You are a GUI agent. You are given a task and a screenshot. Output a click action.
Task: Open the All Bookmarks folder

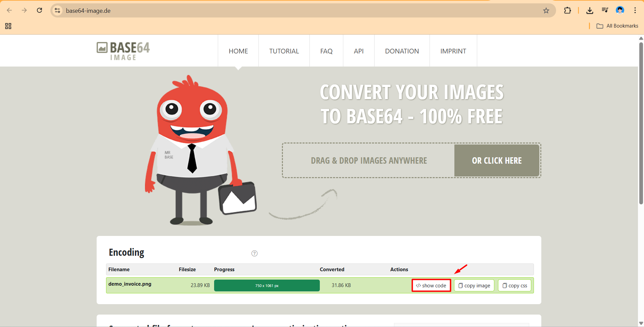617,26
